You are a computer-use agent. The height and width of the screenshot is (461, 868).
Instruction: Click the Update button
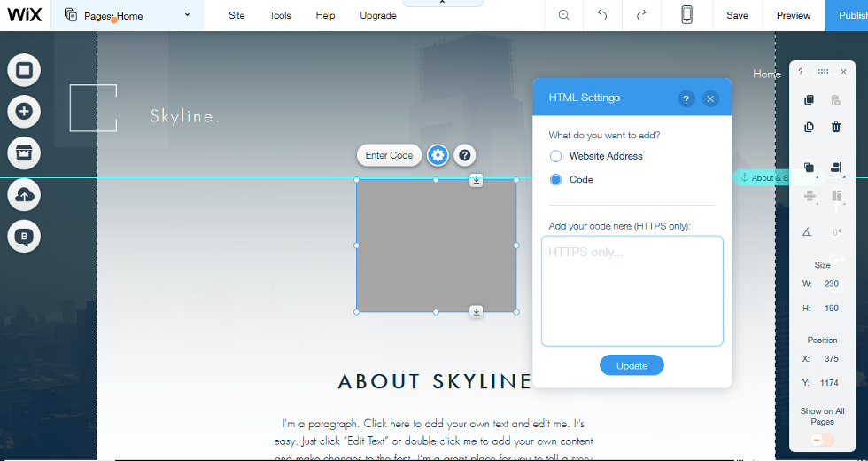632,365
